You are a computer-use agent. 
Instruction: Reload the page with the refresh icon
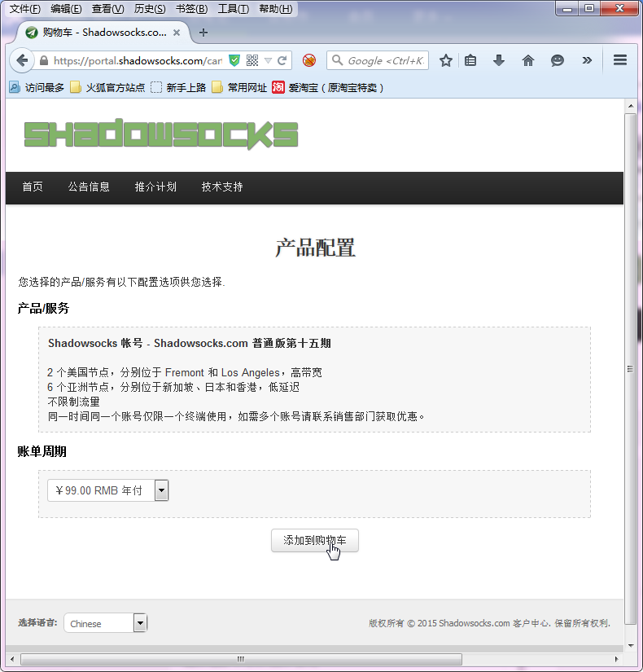point(282,60)
